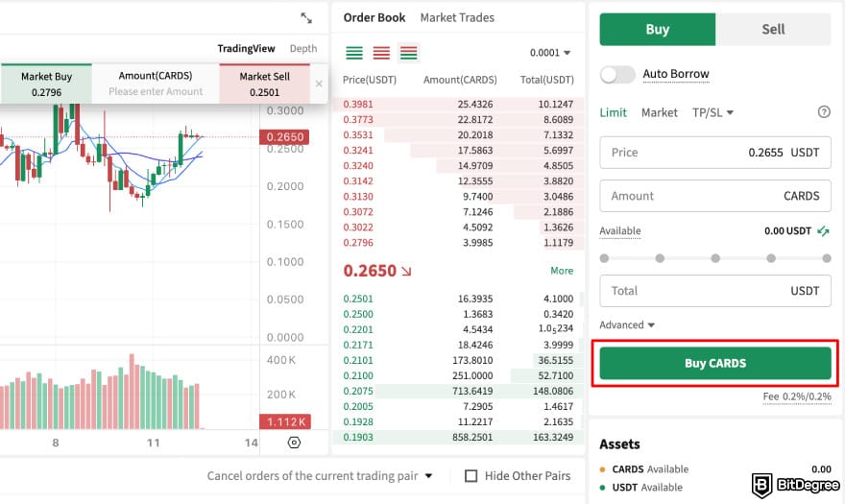
Task: Focus the Total USDT input field
Action: 715,291
